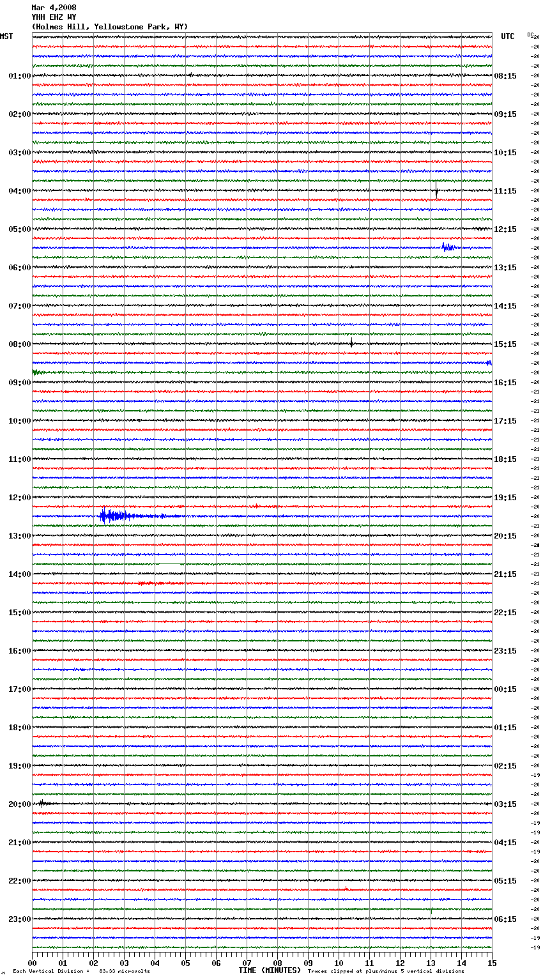Select the 07:00 MST time label

(20, 306)
